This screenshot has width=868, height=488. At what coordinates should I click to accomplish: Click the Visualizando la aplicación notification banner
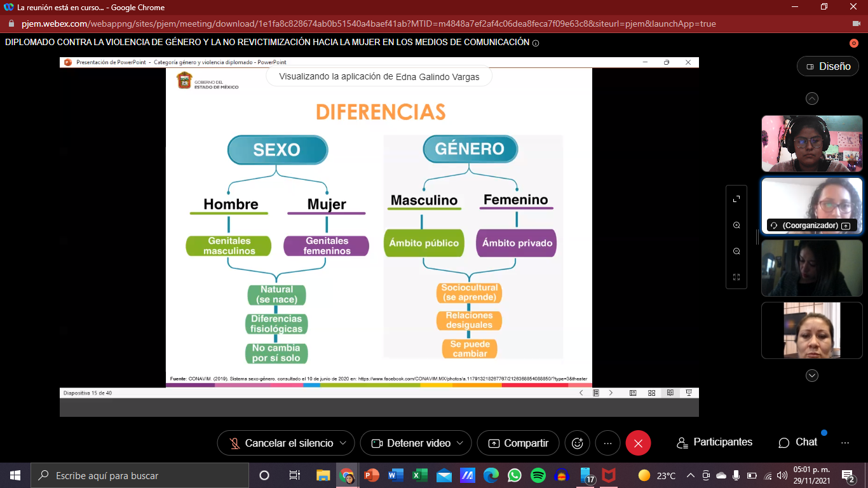point(379,77)
